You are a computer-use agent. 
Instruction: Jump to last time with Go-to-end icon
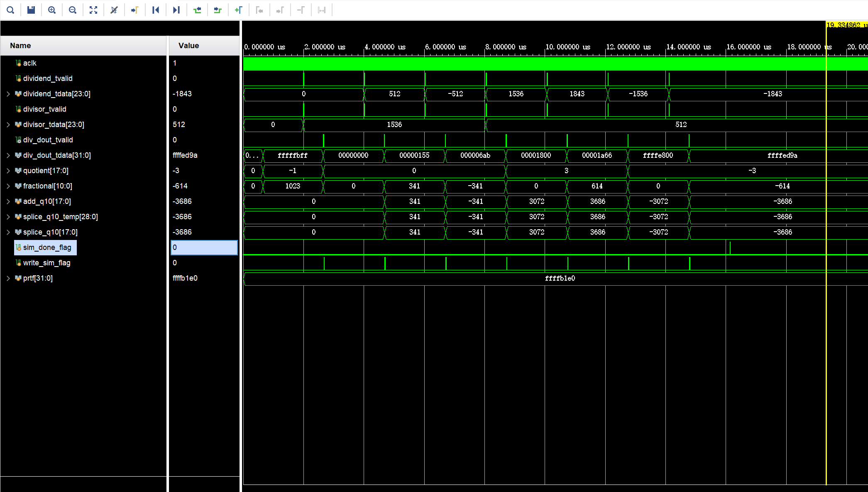coord(176,10)
